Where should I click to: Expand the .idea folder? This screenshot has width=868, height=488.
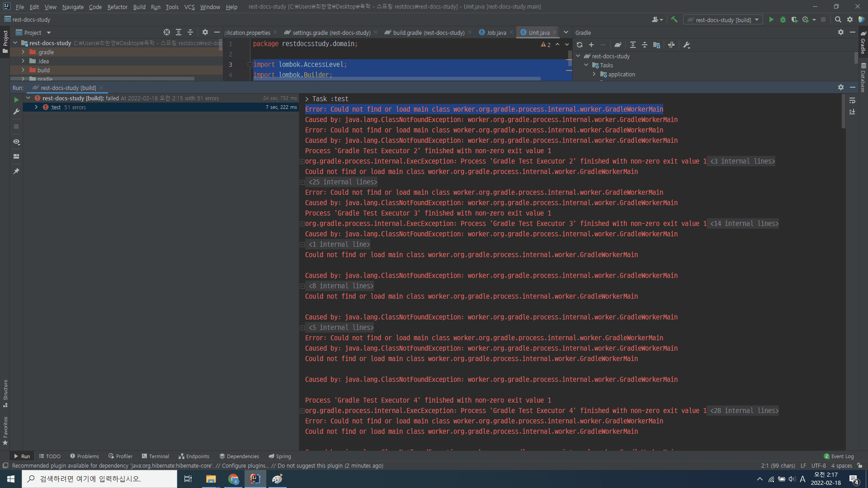coord(23,61)
